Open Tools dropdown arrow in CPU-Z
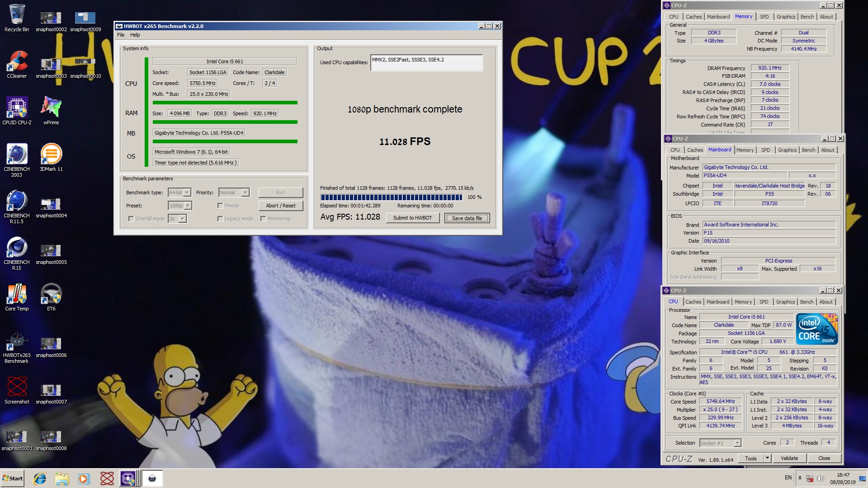This screenshot has height=488, width=868. [767, 458]
